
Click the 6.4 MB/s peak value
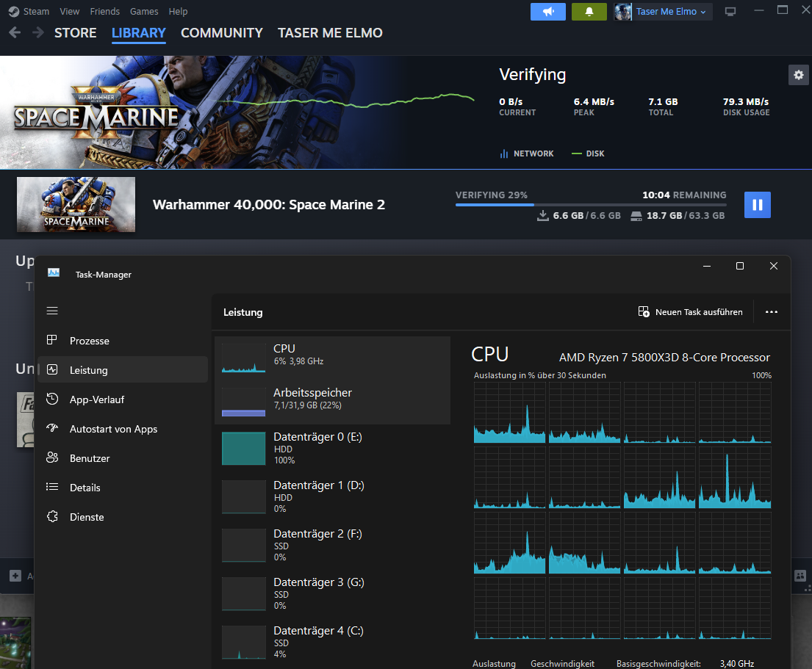click(x=594, y=102)
